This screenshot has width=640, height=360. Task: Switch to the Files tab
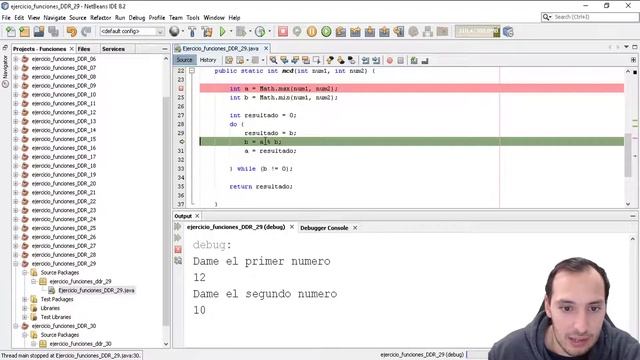tap(84, 49)
